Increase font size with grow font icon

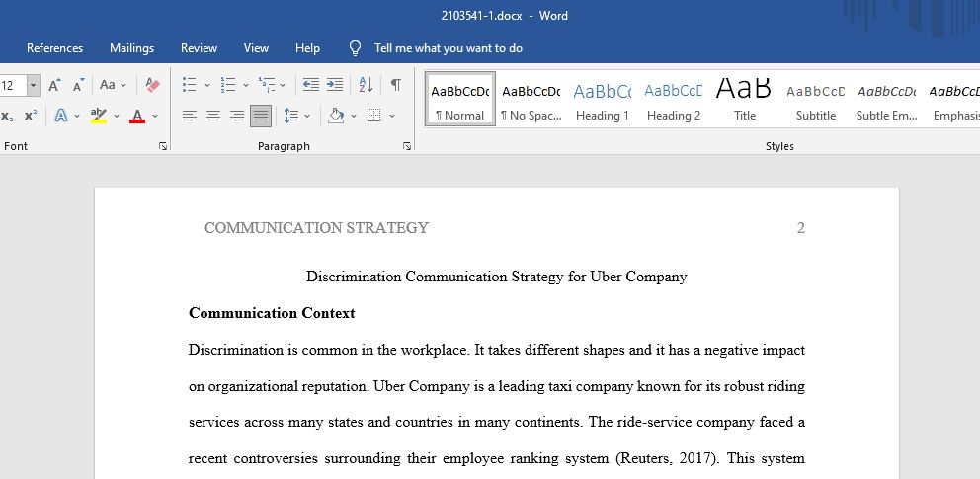(55, 85)
